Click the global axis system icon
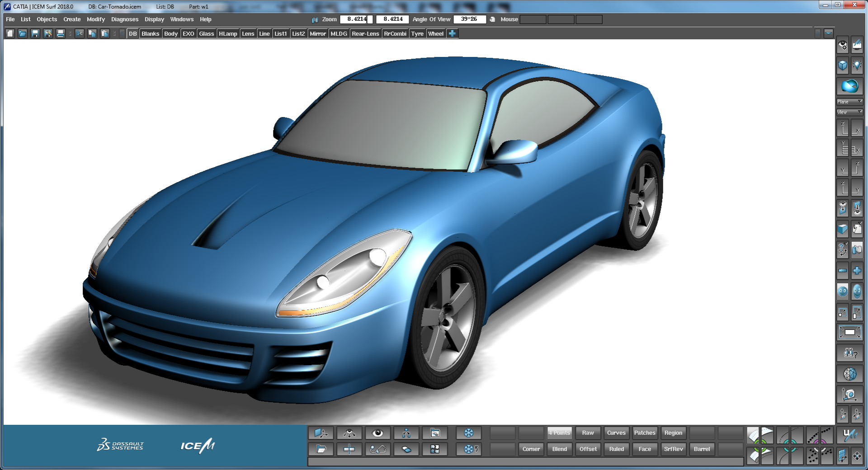Screen dimensions: 868x470 click(321, 433)
